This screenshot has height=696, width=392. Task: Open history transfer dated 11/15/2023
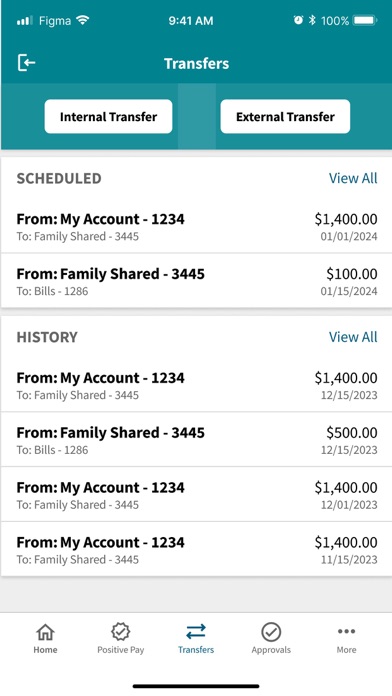tap(196, 549)
